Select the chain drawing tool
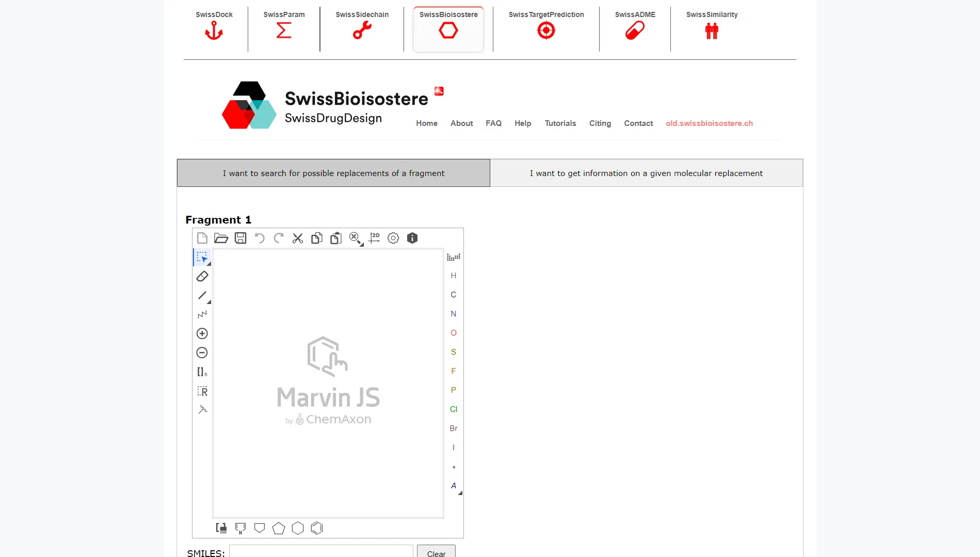The height and width of the screenshot is (557, 980). 202,315
